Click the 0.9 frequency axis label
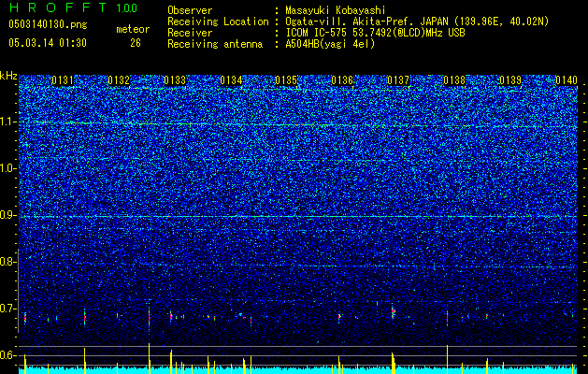Viewport: 588px width, 374px height. 8,215
